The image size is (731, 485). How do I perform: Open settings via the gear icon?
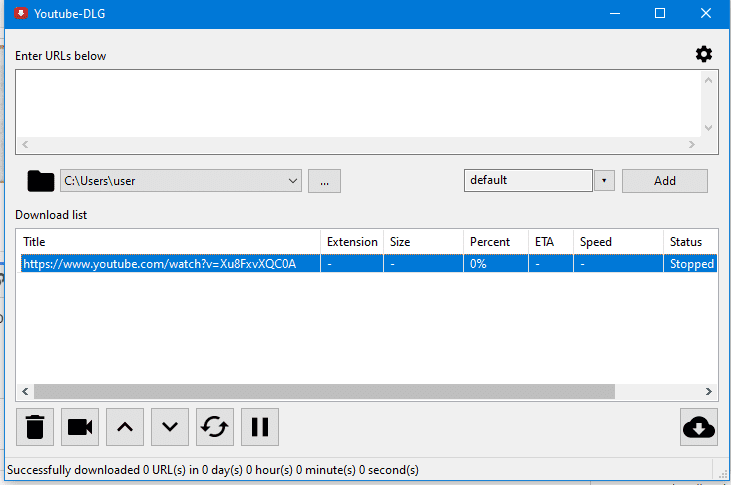[703, 55]
